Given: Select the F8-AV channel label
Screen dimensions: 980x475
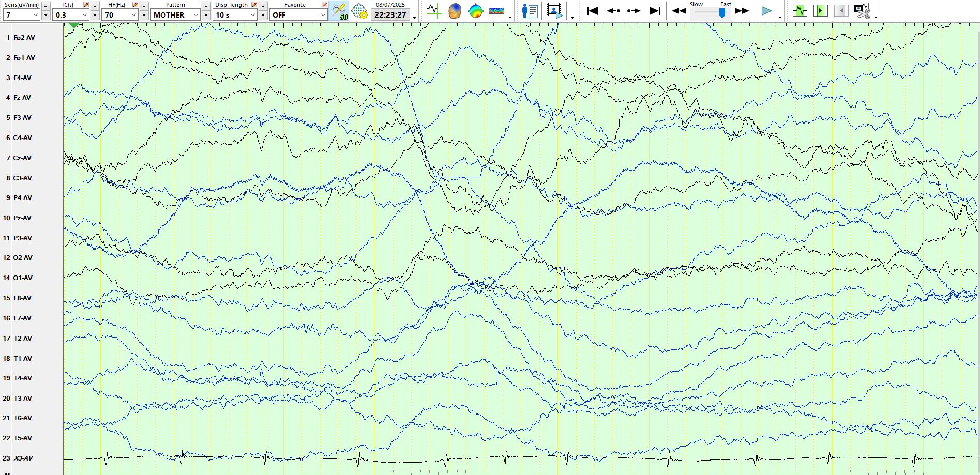Looking at the screenshot, I should pyautogui.click(x=22, y=298).
